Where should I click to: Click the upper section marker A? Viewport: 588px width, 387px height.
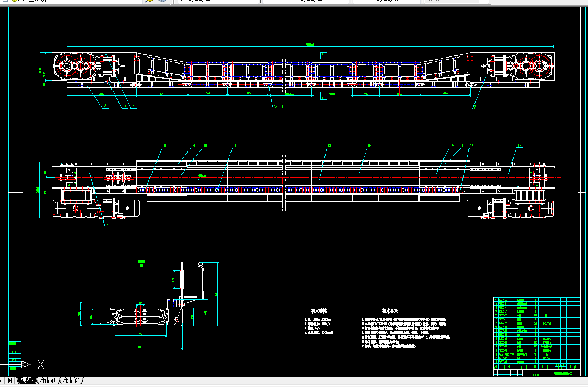pyautogui.click(x=322, y=54)
